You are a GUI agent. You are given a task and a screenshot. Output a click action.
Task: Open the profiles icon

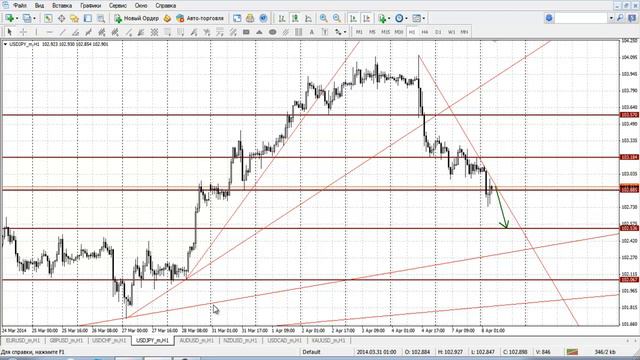tap(27, 18)
